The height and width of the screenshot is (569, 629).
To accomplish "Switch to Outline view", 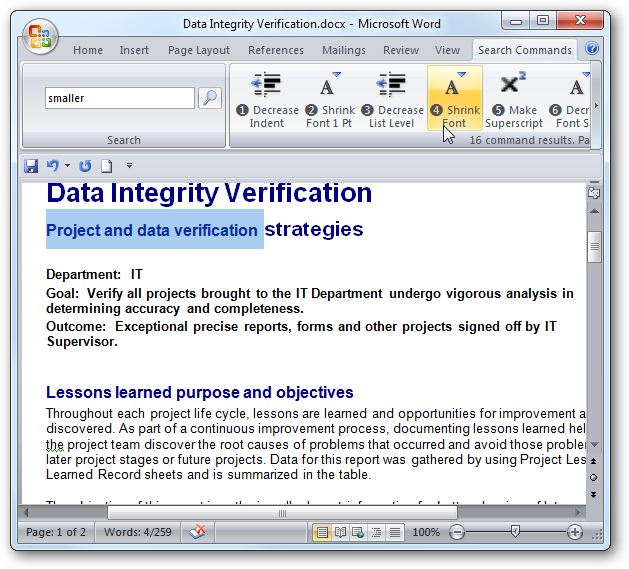I will 376,532.
